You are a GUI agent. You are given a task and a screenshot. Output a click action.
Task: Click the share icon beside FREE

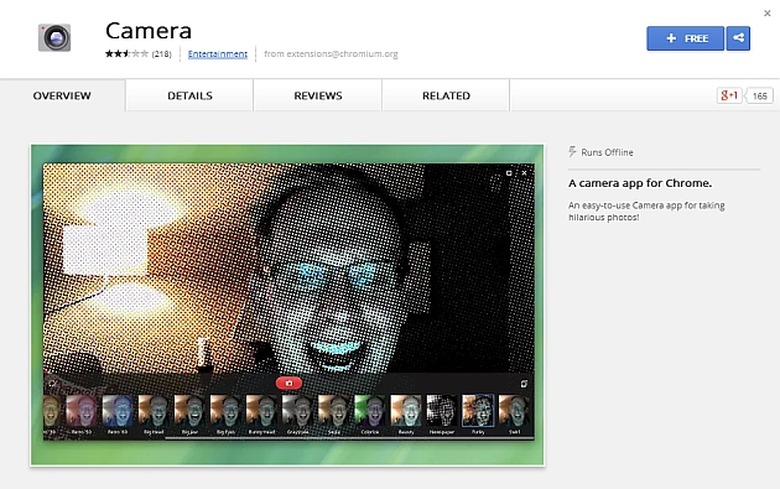pos(739,38)
